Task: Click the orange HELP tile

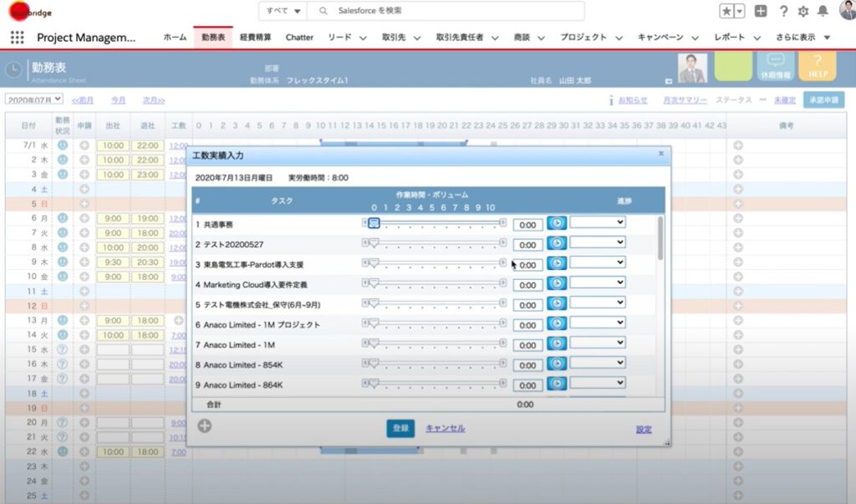Action: (x=817, y=67)
